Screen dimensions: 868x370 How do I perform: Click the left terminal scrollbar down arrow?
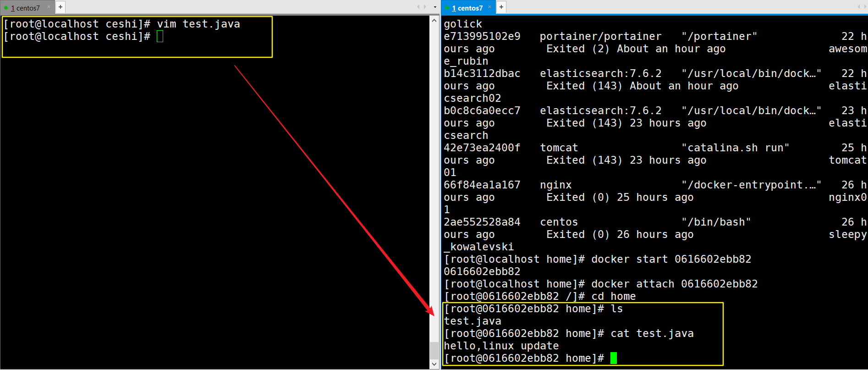click(434, 364)
